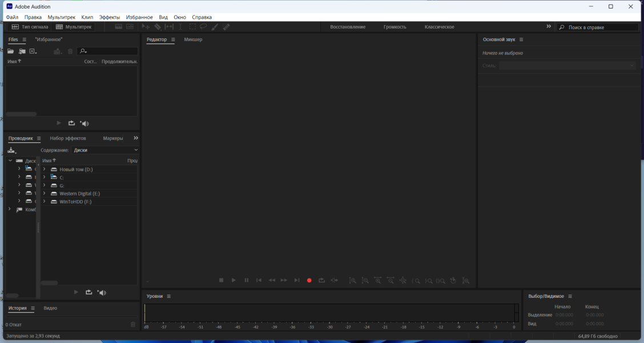This screenshot has height=343, width=644.
Task: Click the Play transport button
Action: click(x=234, y=280)
